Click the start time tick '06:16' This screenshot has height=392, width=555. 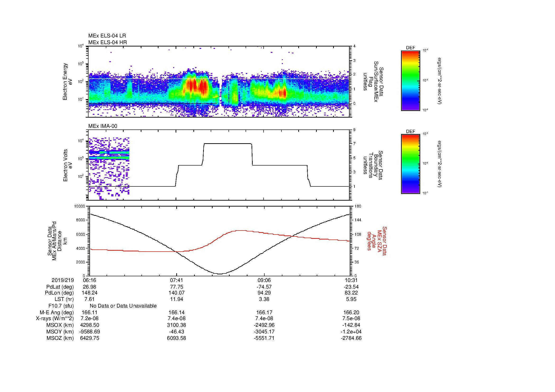point(90,280)
